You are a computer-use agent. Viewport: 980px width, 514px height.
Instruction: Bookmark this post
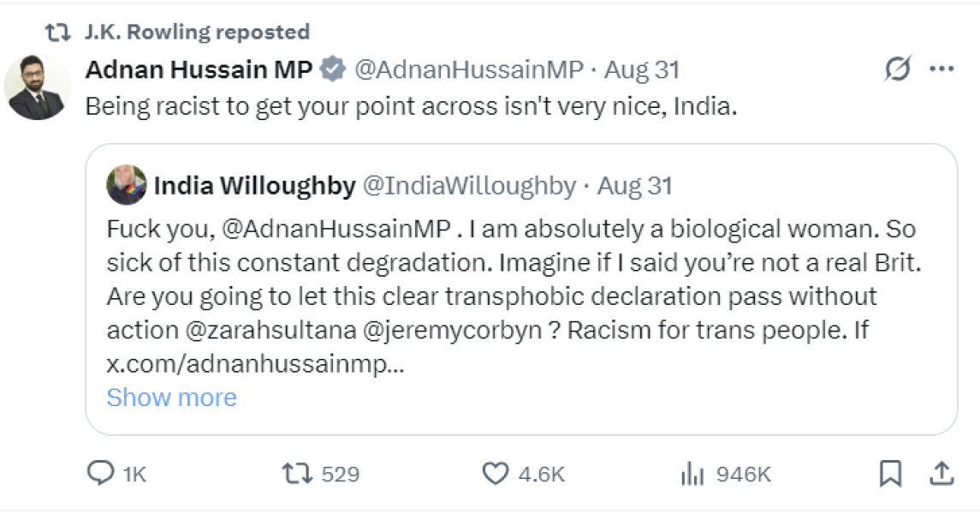coord(891,473)
